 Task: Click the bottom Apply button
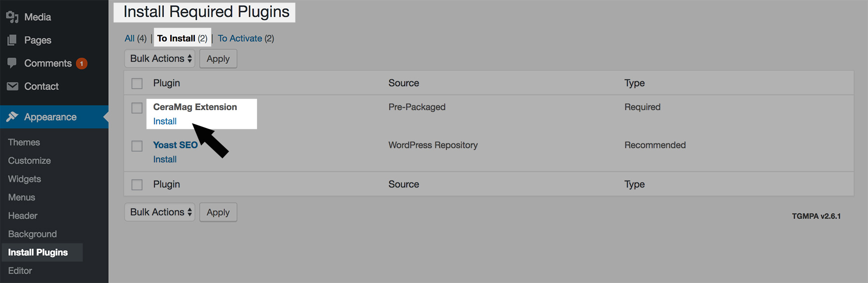(218, 212)
